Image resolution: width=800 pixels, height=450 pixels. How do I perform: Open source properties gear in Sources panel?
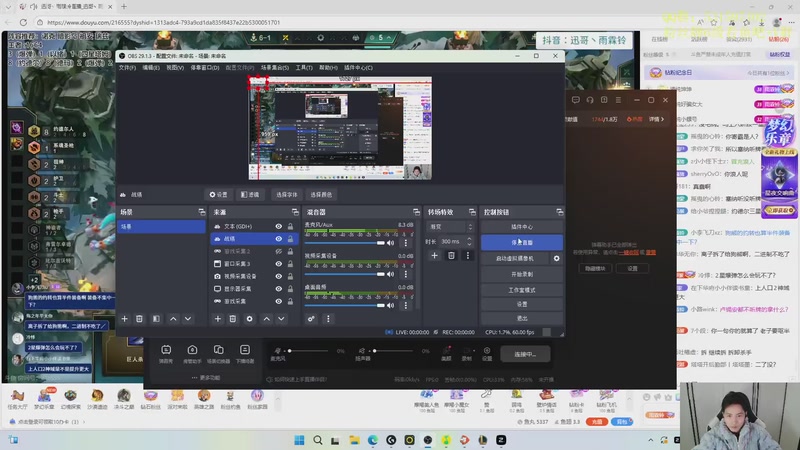point(249,319)
